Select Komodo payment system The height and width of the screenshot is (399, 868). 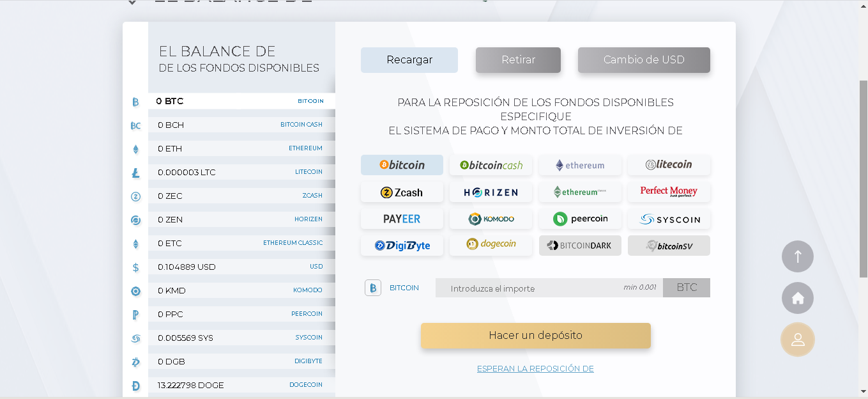491,219
